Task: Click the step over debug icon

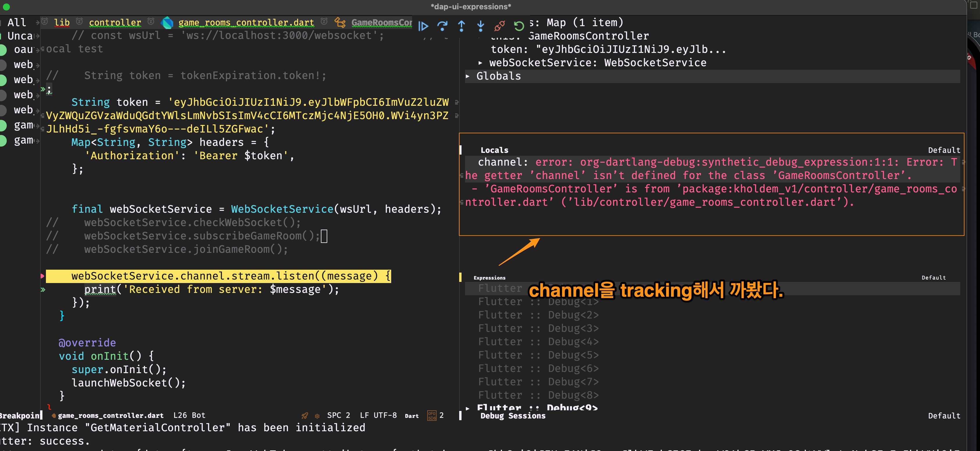Action: tap(442, 26)
